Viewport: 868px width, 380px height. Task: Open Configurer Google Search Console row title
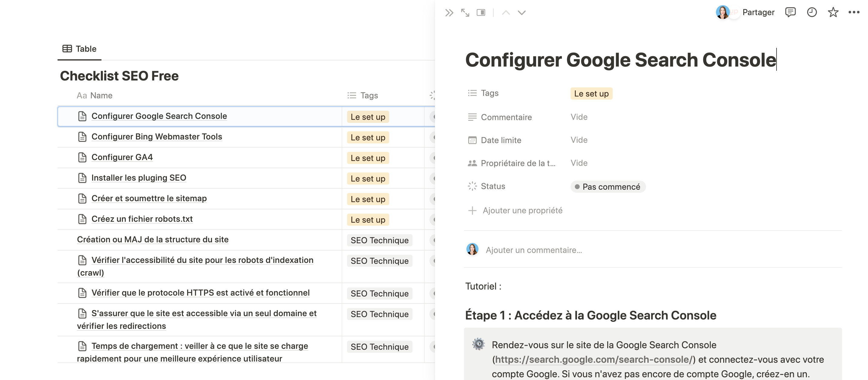(x=159, y=116)
